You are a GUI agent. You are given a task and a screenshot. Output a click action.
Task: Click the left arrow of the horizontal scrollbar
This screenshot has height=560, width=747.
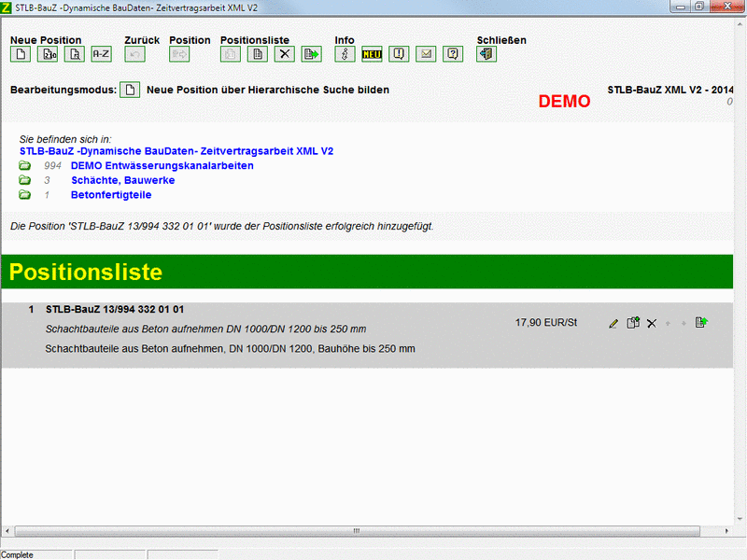pos(7,530)
